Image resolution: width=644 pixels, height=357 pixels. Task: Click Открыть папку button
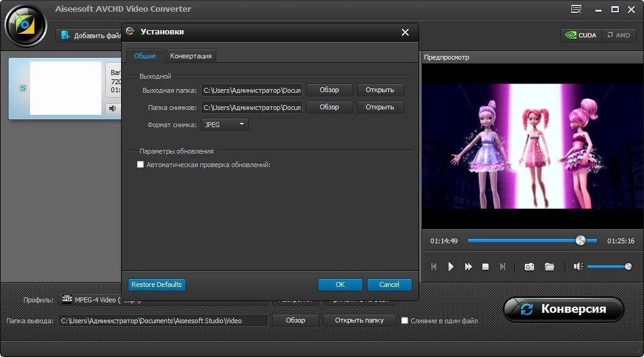[359, 320]
